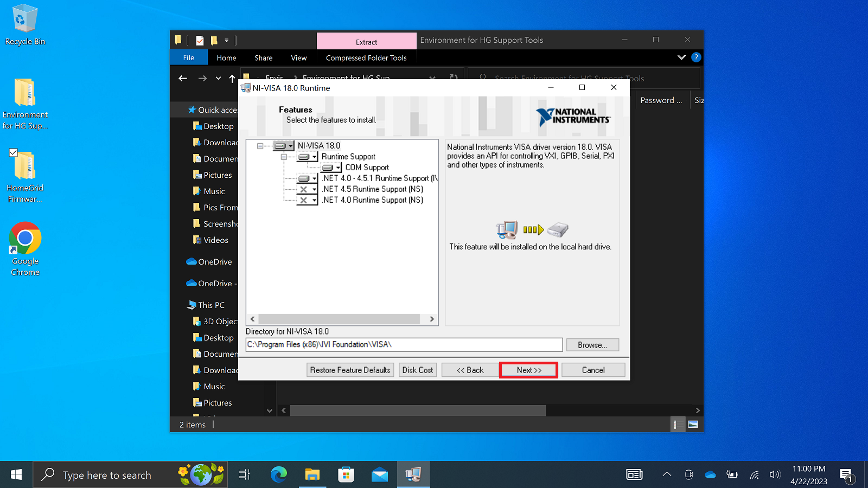Select This PC in navigation pane

coord(206,305)
